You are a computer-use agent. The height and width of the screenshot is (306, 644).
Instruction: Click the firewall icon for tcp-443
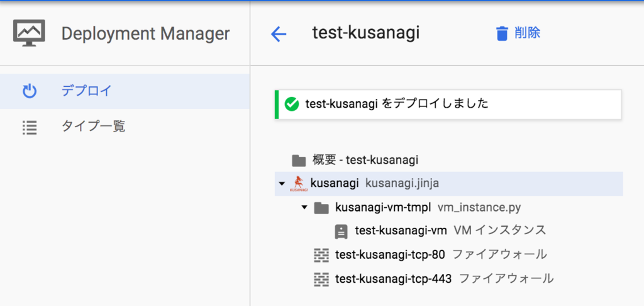[x=321, y=278]
